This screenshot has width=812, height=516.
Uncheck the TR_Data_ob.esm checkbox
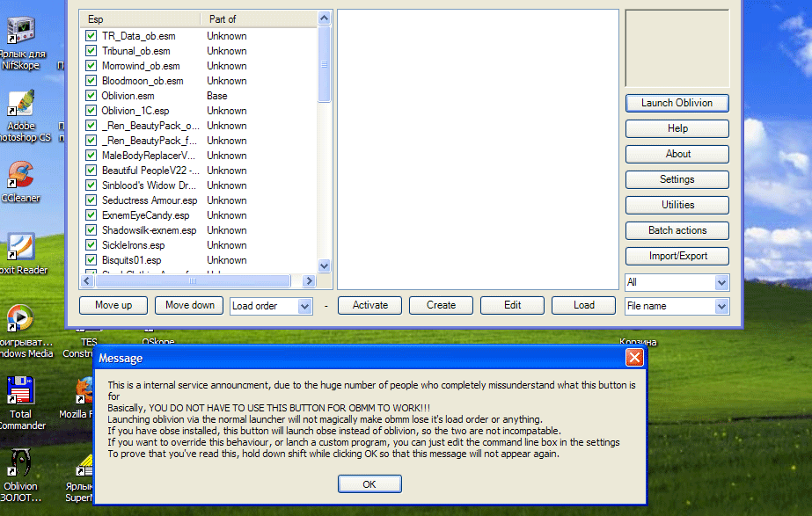pos(91,36)
